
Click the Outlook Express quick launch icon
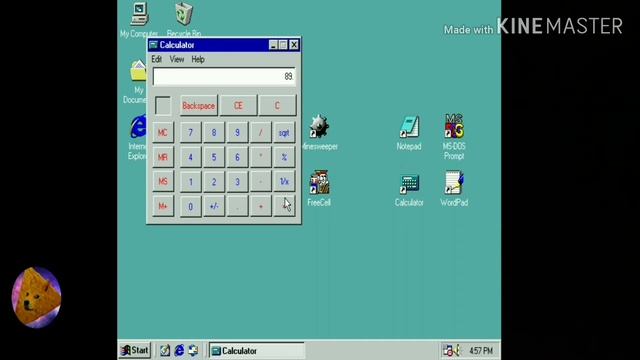click(x=193, y=350)
